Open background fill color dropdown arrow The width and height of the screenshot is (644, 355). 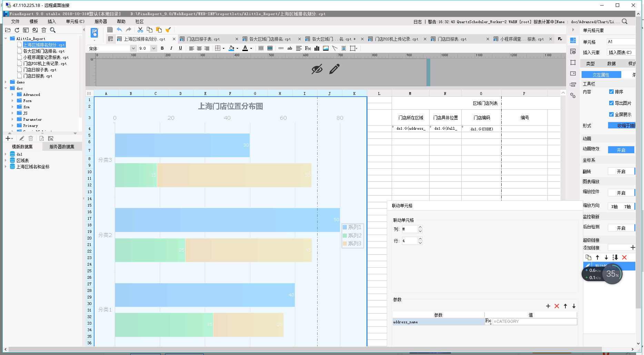237,49
